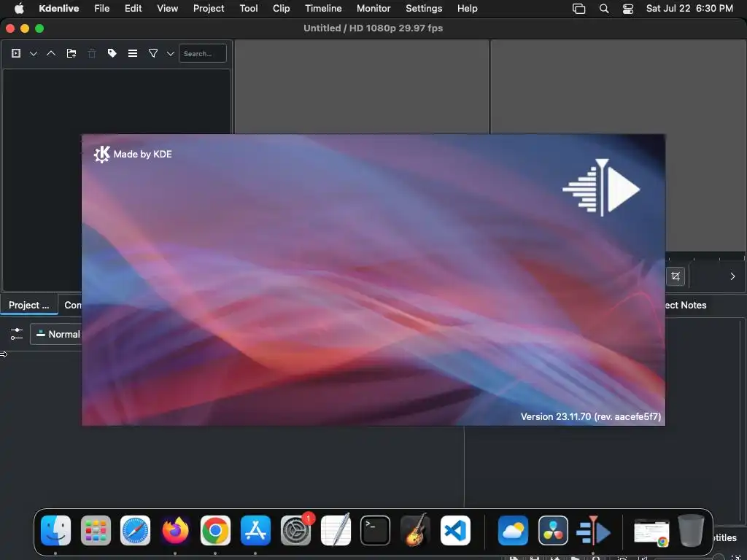The width and height of the screenshot is (747, 560).
Task: Open the Clip menu
Action: coord(281,9)
